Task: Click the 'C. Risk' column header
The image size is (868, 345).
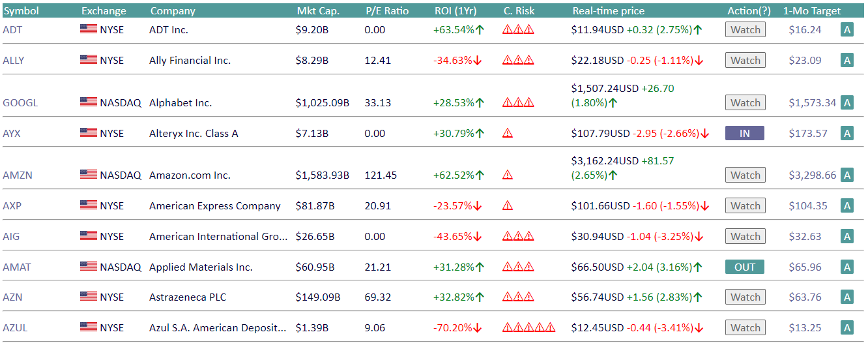Action: (x=519, y=10)
